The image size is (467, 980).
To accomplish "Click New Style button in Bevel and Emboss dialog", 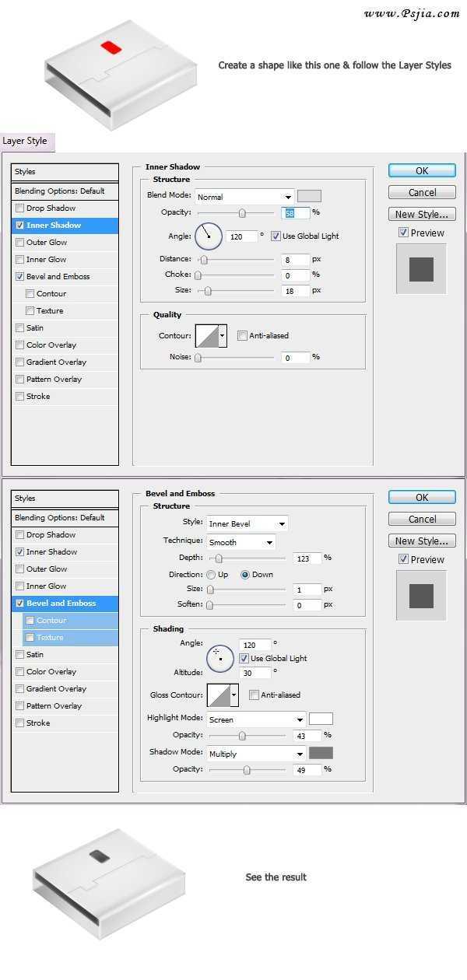I will pyautogui.click(x=422, y=541).
